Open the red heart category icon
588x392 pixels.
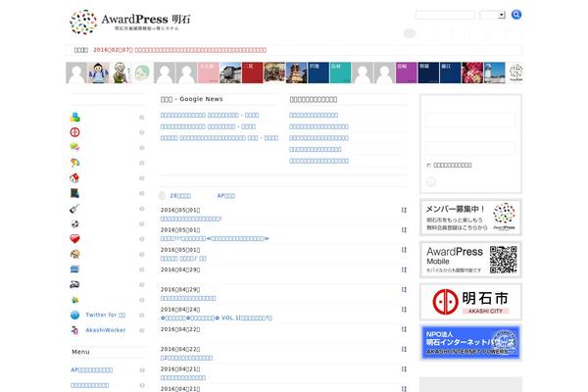click(x=75, y=239)
